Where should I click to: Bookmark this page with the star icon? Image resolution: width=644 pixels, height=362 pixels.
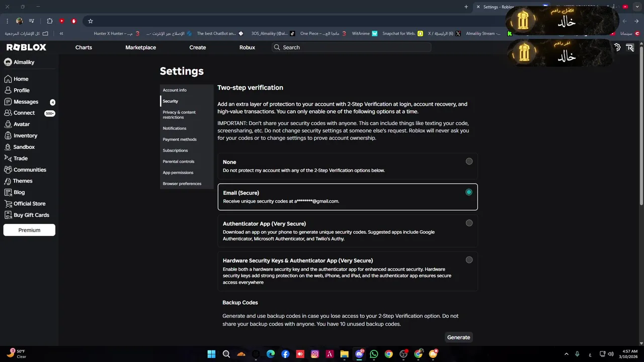point(91,21)
